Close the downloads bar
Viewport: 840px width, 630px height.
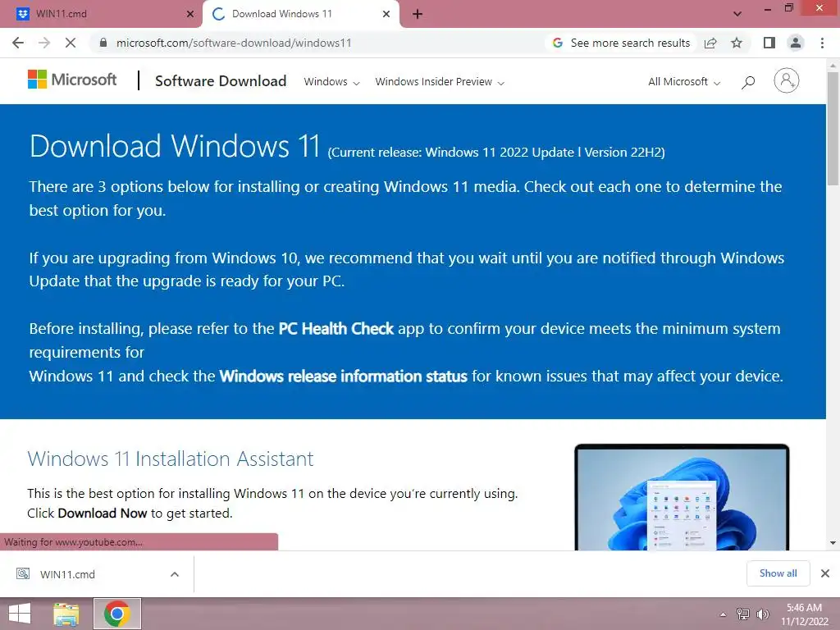(x=825, y=573)
